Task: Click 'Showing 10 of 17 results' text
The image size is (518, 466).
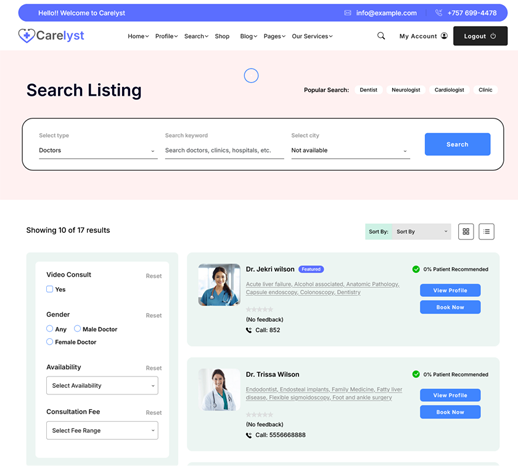Action: coord(68,230)
